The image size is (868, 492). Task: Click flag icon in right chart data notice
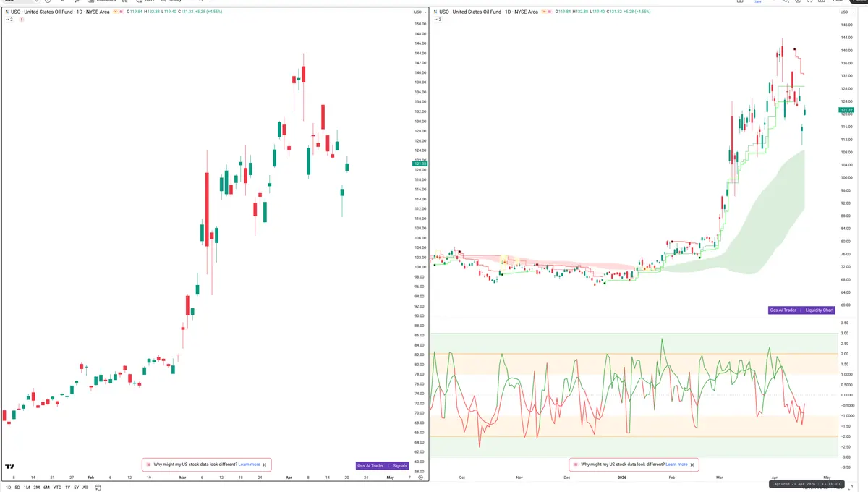click(x=575, y=465)
